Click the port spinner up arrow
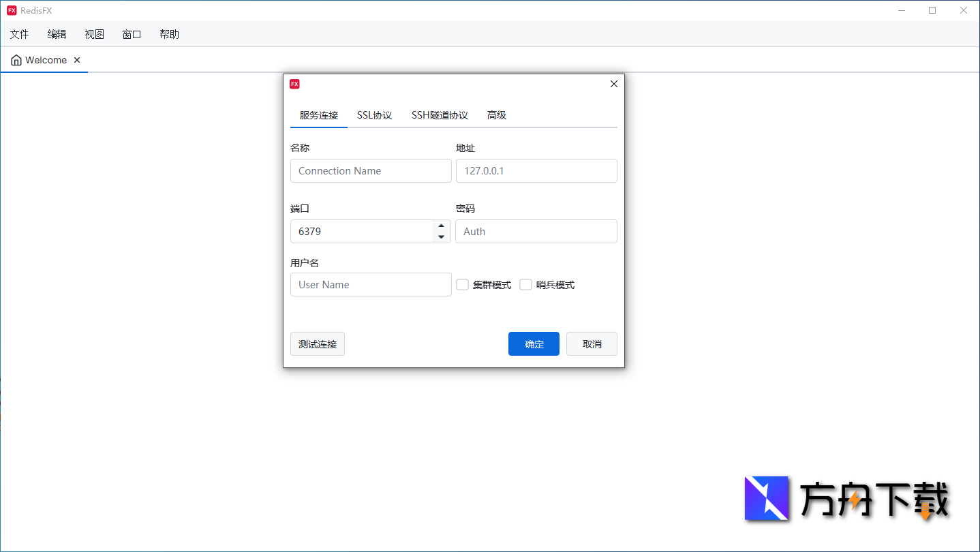980x552 pixels. pos(441,226)
